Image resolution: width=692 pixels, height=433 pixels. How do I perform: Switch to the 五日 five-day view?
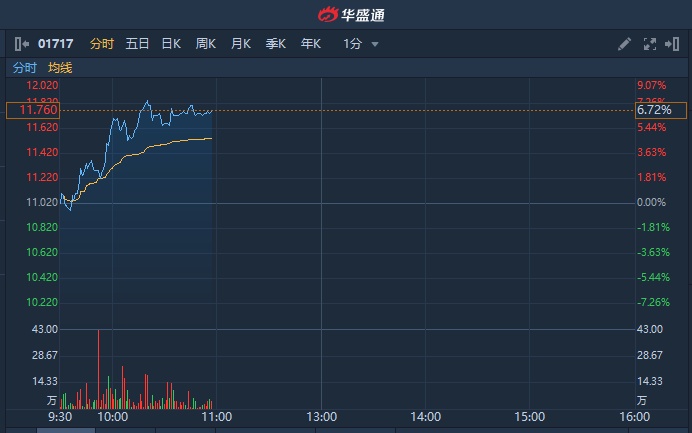click(x=137, y=44)
